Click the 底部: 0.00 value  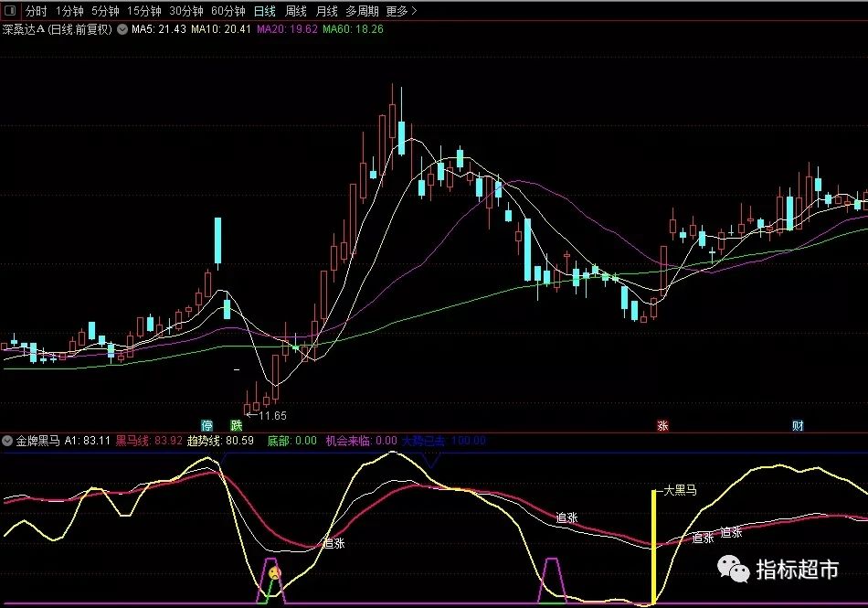(x=291, y=442)
